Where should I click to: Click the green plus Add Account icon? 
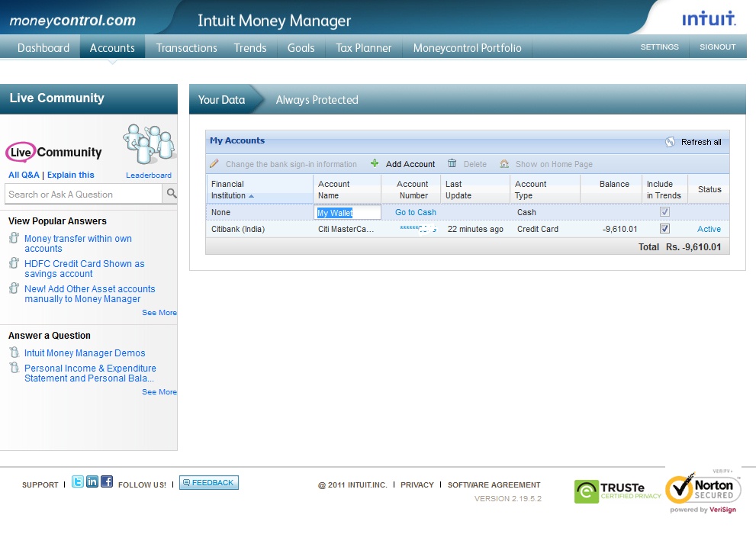pos(375,163)
